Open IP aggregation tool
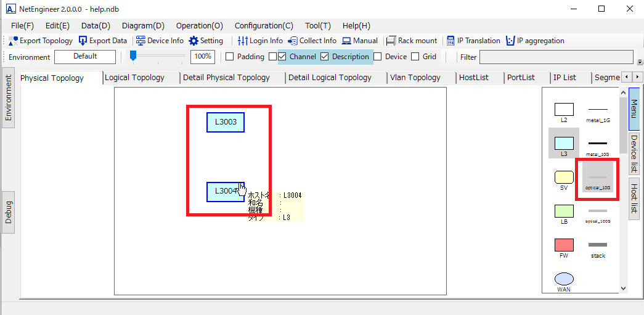The image size is (644, 315). click(x=535, y=41)
